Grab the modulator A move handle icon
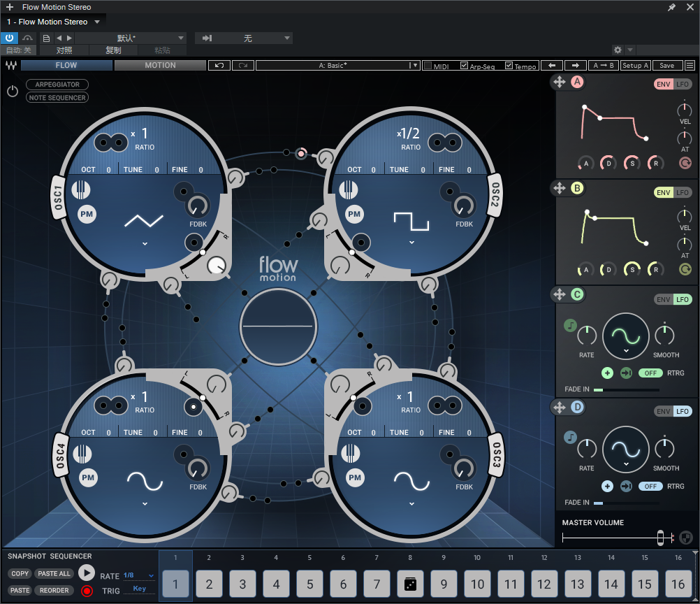The image size is (700, 604). (x=560, y=82)
